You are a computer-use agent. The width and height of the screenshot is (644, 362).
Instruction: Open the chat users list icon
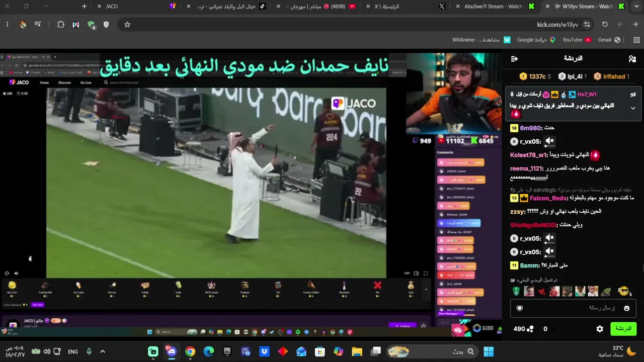coord(632,59)
